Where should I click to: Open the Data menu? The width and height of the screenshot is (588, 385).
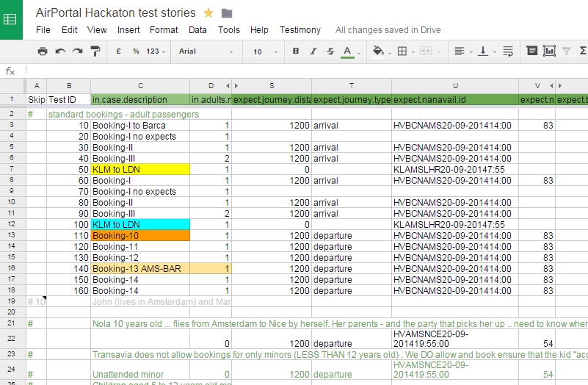pos(197,30)
